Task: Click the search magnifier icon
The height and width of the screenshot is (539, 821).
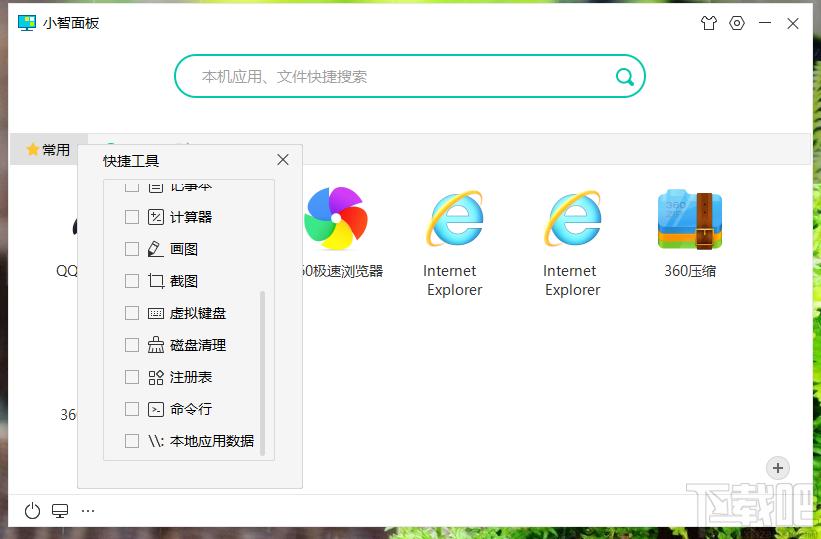Action: (x=624, y=77)
